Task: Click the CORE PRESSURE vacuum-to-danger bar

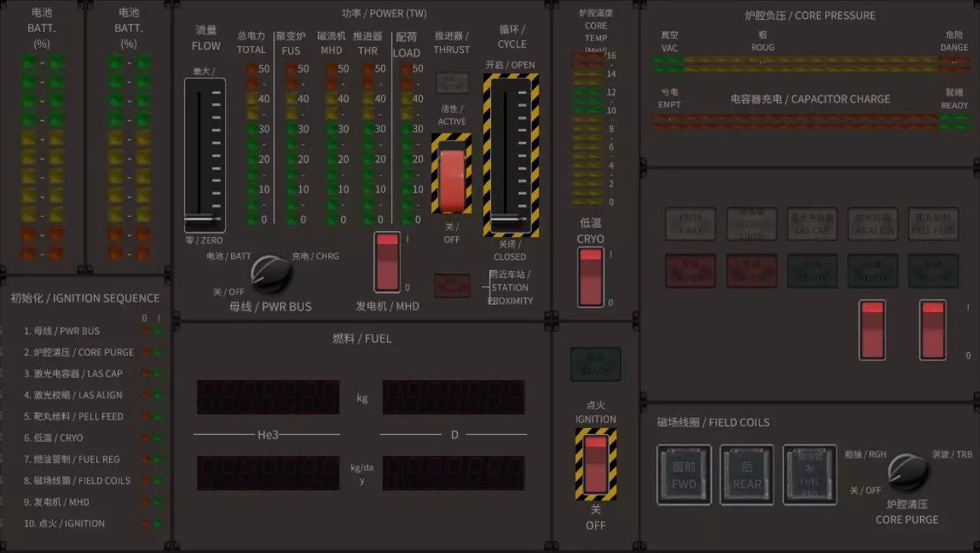Action: [x=811, y=64]
